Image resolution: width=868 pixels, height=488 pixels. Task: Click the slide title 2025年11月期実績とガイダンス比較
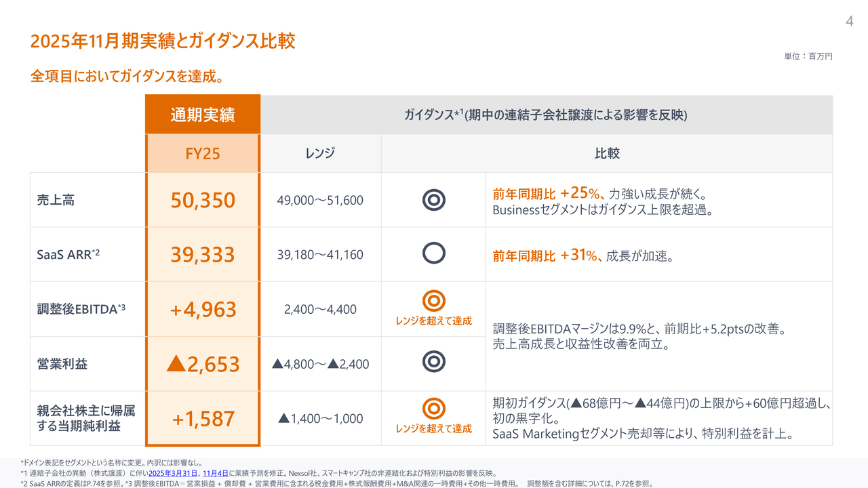(163, 41)
